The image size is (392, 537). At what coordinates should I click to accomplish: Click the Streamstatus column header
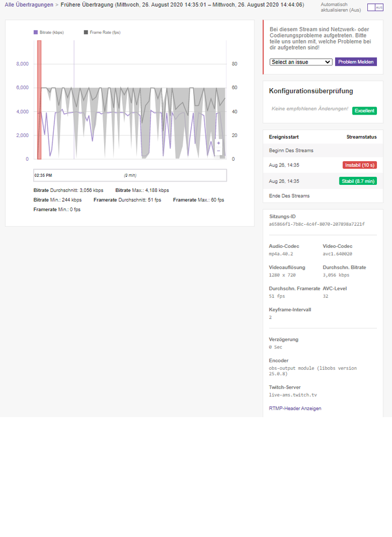361,137
